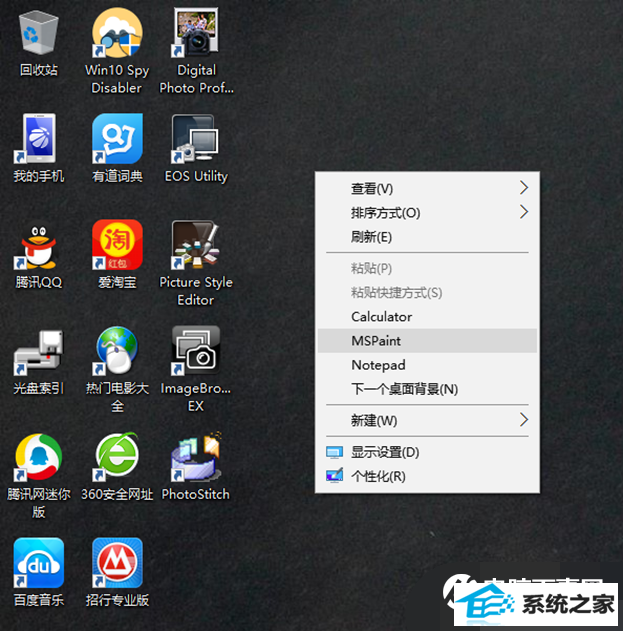The height and width of the screenshot is (631, 623).
Task: Open 个性化(R) personalization entry
Action: coord(378,476)
